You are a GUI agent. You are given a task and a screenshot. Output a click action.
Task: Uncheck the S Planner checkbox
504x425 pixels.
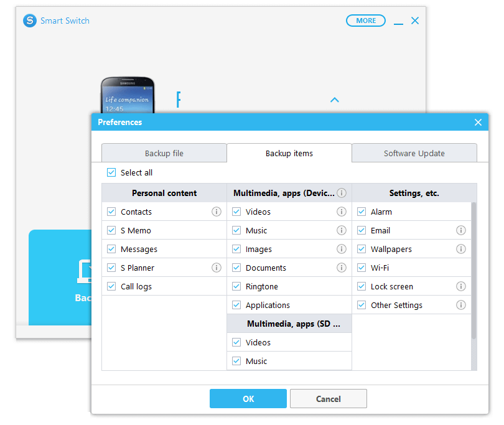(x=111, y=268)
